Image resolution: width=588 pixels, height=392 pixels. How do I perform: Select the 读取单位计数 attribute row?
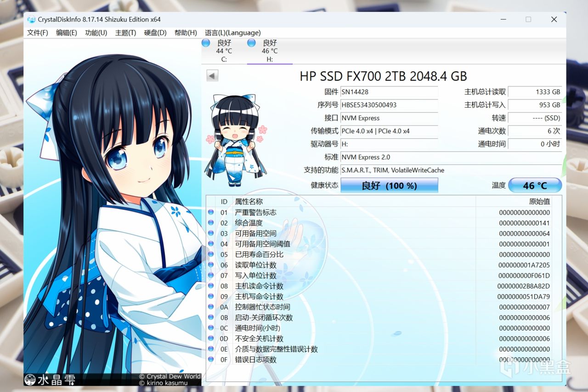379,265
